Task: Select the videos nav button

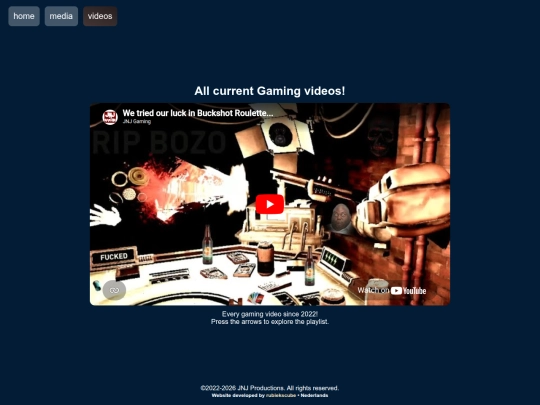Action: click(100, 16)
